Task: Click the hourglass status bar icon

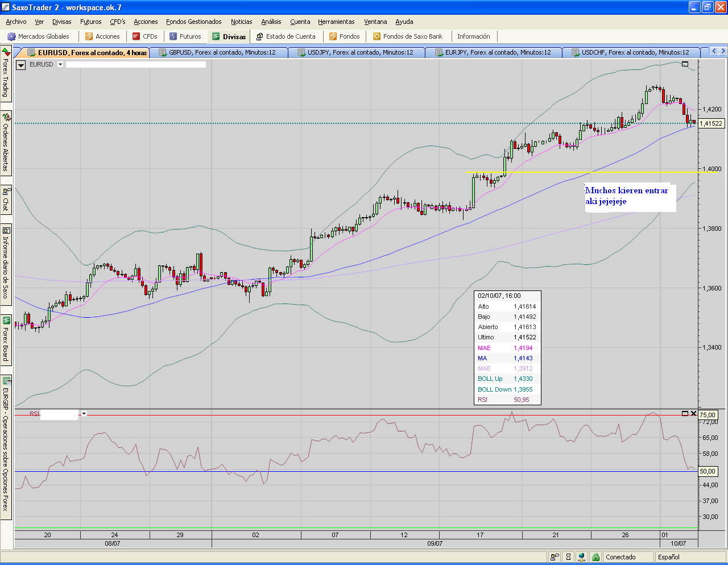Action: (568, 557)
